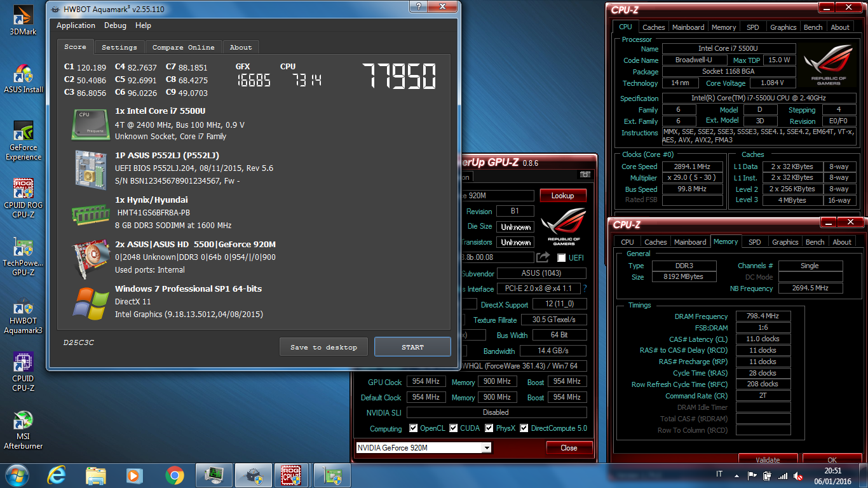The height and width of the screenshot is (488, 868).
Task: Click Save to desktop button
Action: tap(323, 347)
